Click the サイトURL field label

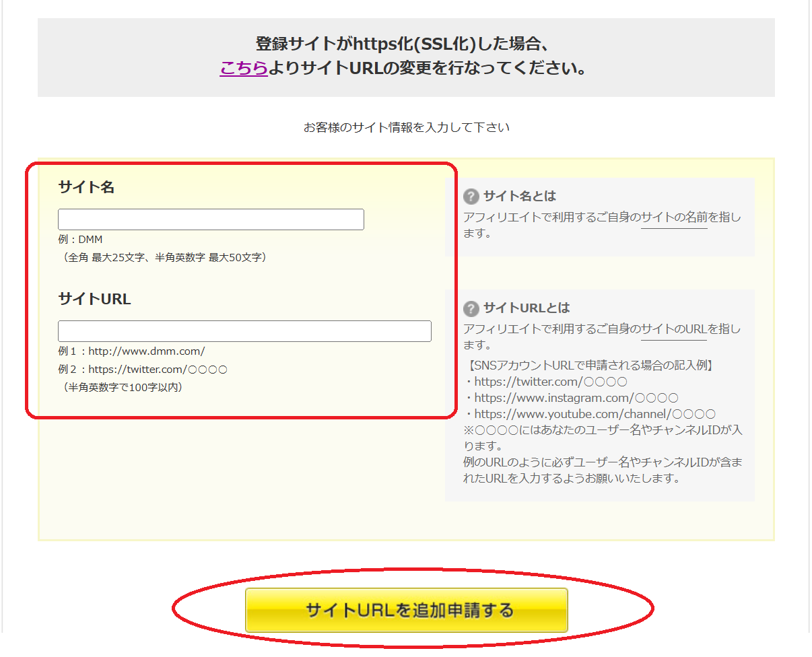point(94,300)
